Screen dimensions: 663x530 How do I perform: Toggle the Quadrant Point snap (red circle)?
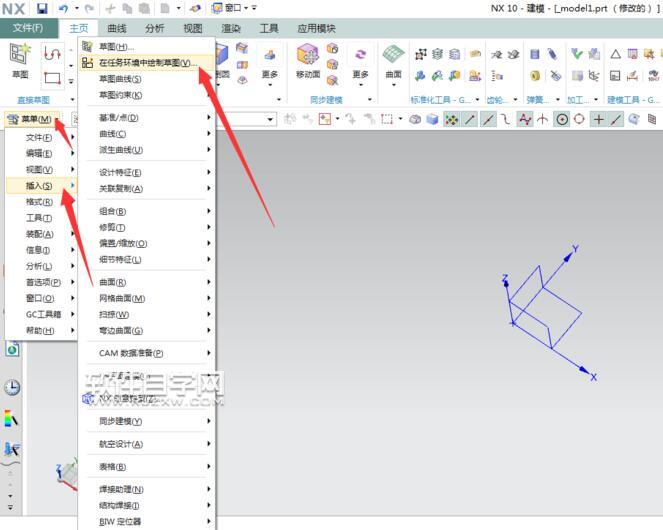[579, 120]
